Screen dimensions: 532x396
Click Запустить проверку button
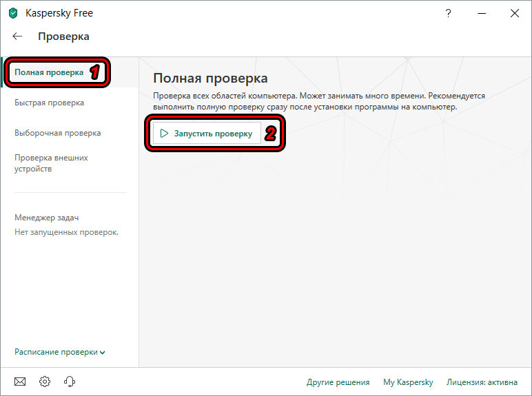(x=207, y=134)
